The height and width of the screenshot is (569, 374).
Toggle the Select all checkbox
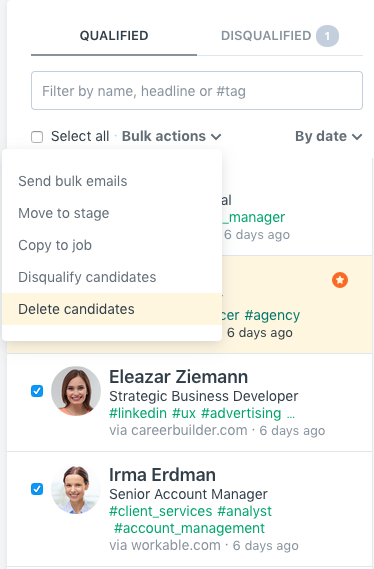point(37,137)
